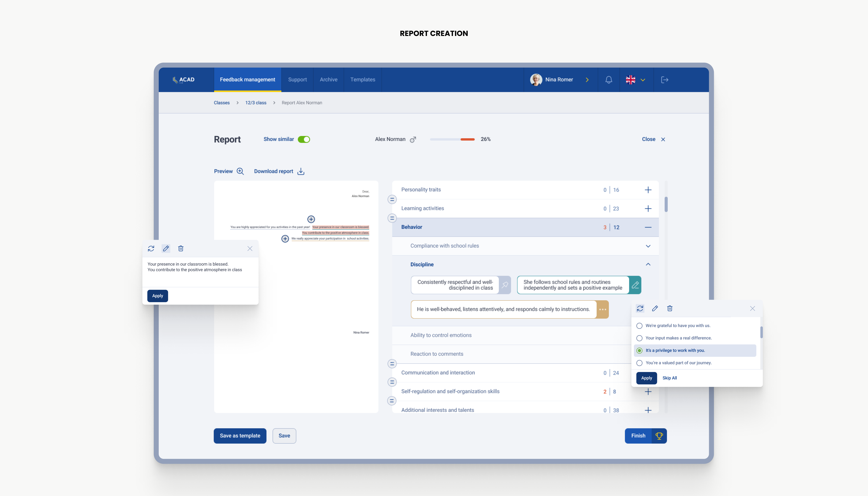Select 'Your input makes a real difference' option
868x496 pixels.
[639, 338]
